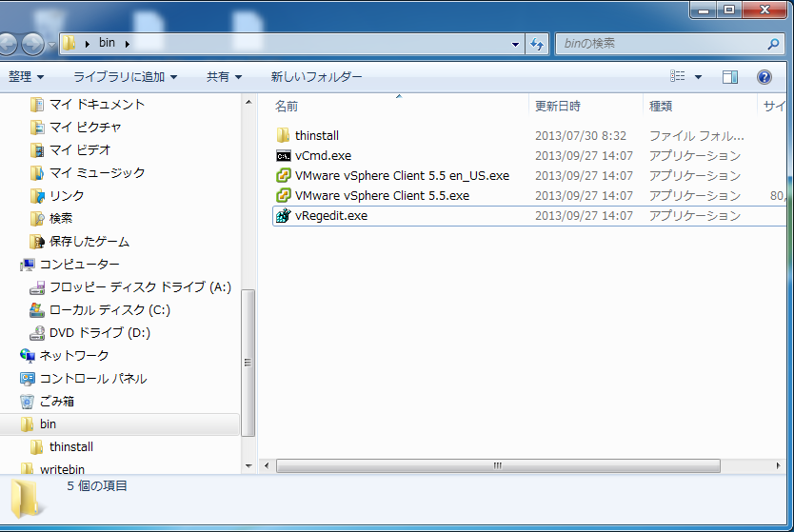Click the vCmd.exe console icon
The image size is (794, 532).
tap(283, 156)
